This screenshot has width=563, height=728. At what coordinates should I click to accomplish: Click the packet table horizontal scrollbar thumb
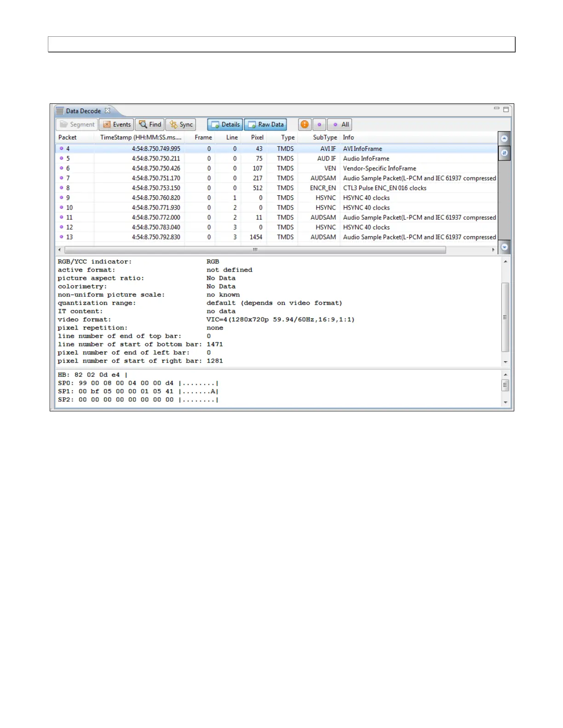pyautogui.click(x=255, y=250)
